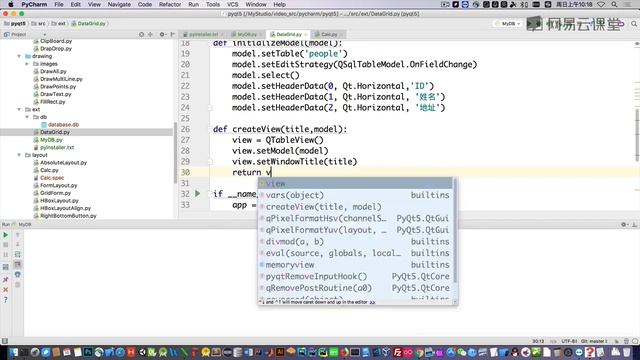This screenshot has width=640, height=360.
Task: Click the pyqt5 breadcrumb
Action: pos(15,24)
